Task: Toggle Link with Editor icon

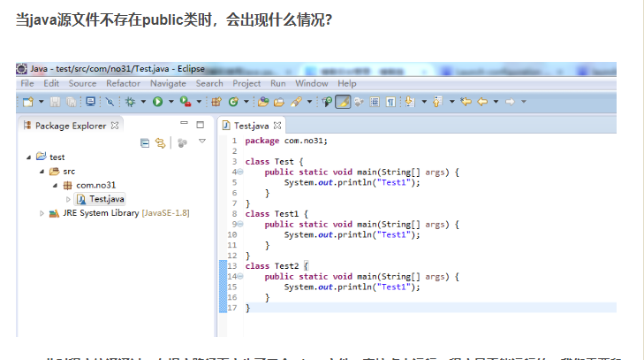Action: point(160,142)
